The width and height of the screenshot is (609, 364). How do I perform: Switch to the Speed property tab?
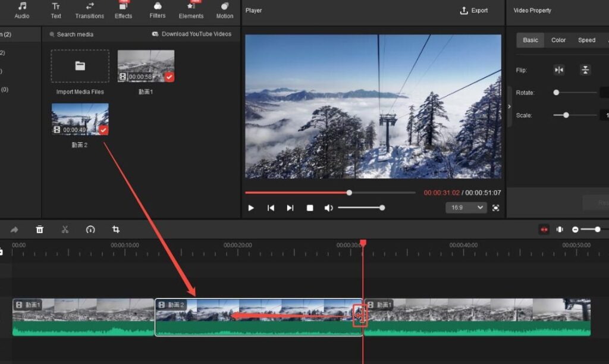click(x=586, y=40)
